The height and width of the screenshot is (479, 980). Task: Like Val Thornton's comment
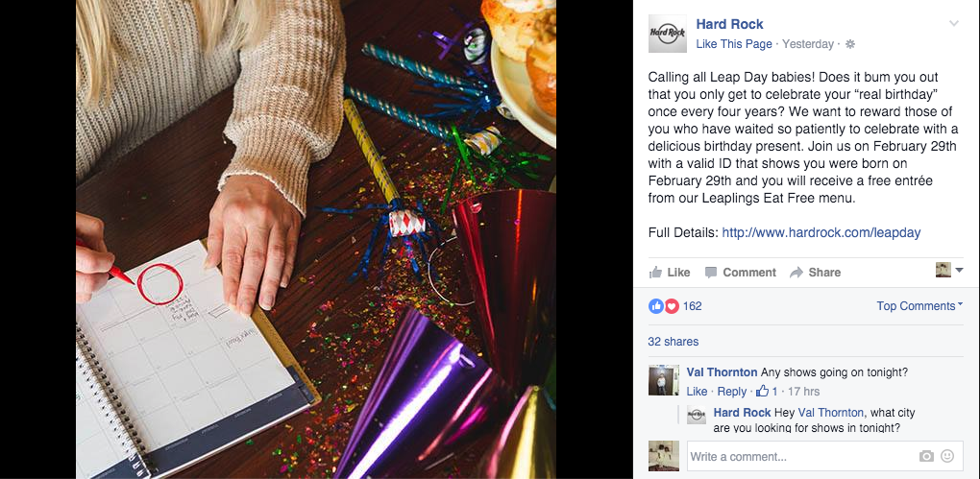tap(697, 392)
